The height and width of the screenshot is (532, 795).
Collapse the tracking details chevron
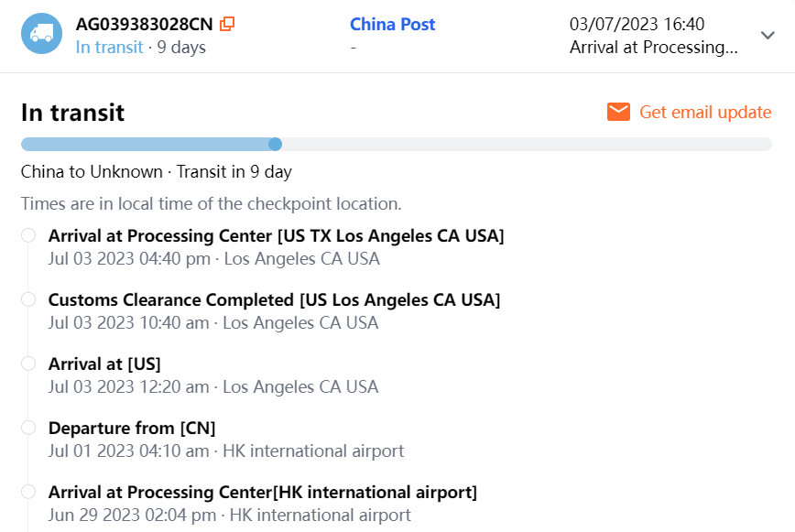[768, 36]
